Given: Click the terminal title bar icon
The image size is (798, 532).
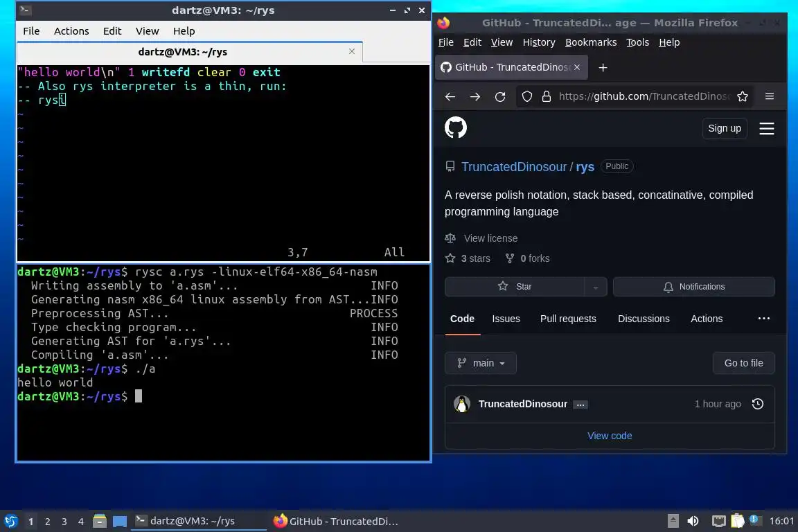Looking at the screenshot, I should 25,10.
